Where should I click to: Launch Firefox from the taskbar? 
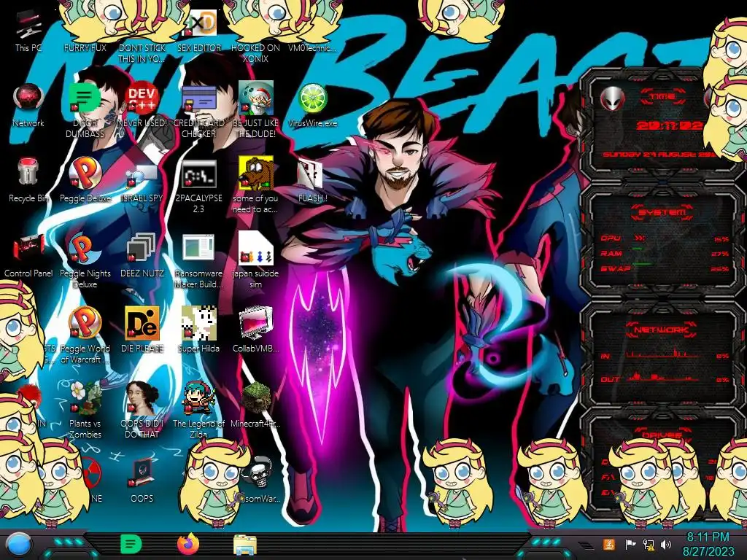(188, 544)
